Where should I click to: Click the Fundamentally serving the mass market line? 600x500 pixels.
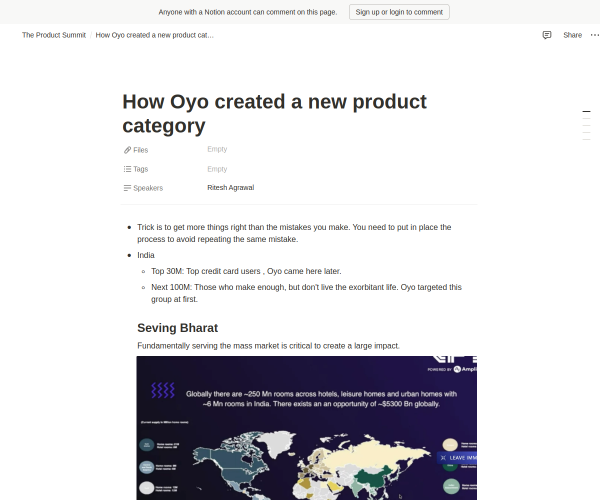tap(268, 346)
